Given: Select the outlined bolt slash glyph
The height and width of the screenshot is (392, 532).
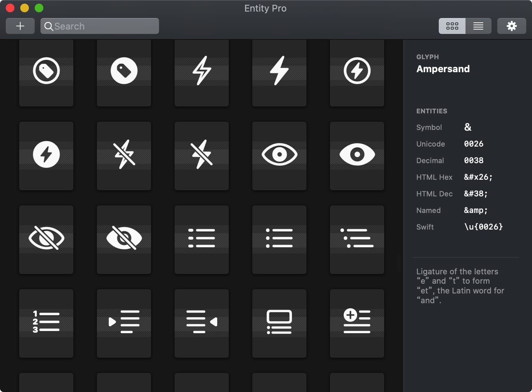Looking at the screenshot, I should click(x=124, y=156).
